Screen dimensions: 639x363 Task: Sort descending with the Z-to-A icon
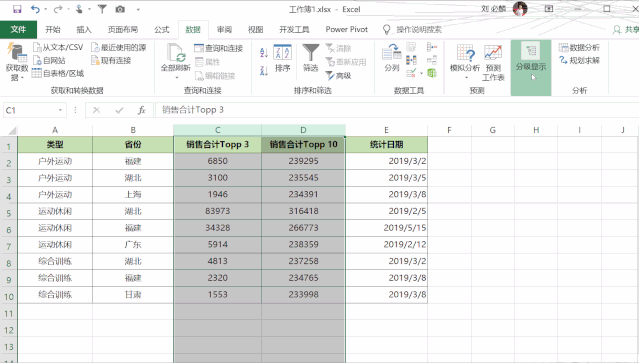[264, 71]
